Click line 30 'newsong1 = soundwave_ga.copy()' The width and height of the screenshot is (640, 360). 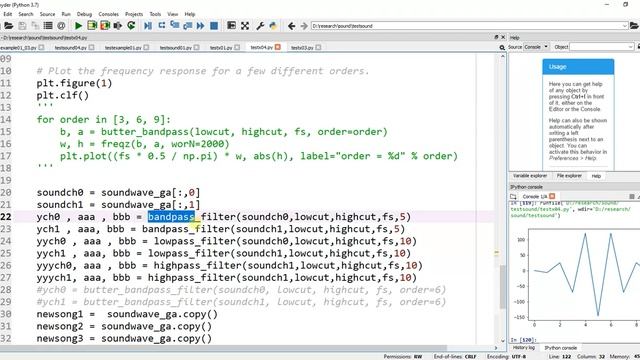point(127,314)
